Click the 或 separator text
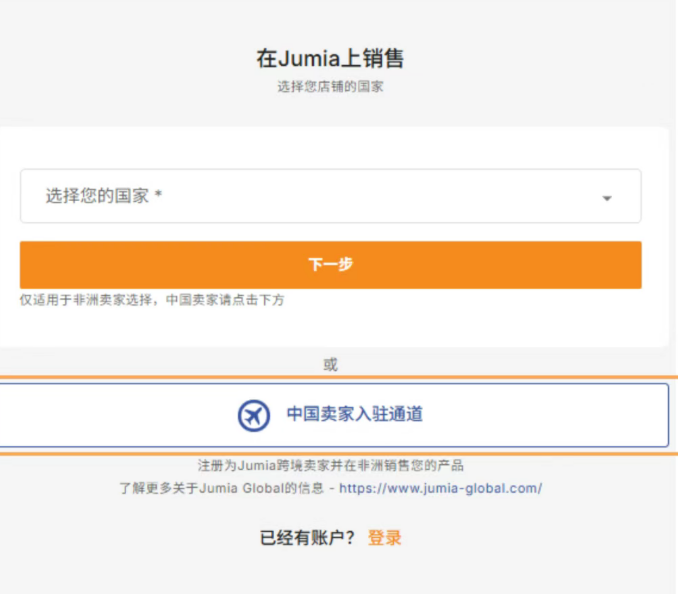The height and width of the screenshot is (594, 678). pyautogui.click(x=330, y=364)
